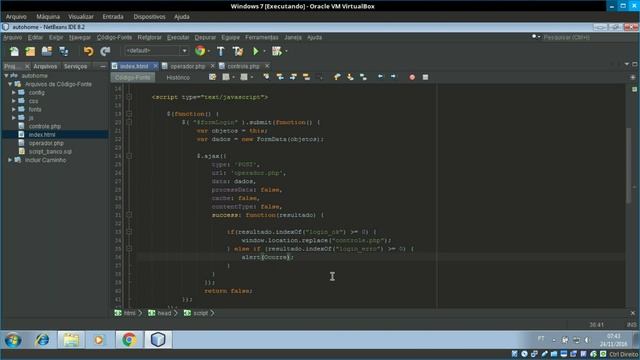The height and width of the screenshot is (360, 640).
Task: Open dropdown arrow next to Chrome icon
Action: click(x=209, y=51)
